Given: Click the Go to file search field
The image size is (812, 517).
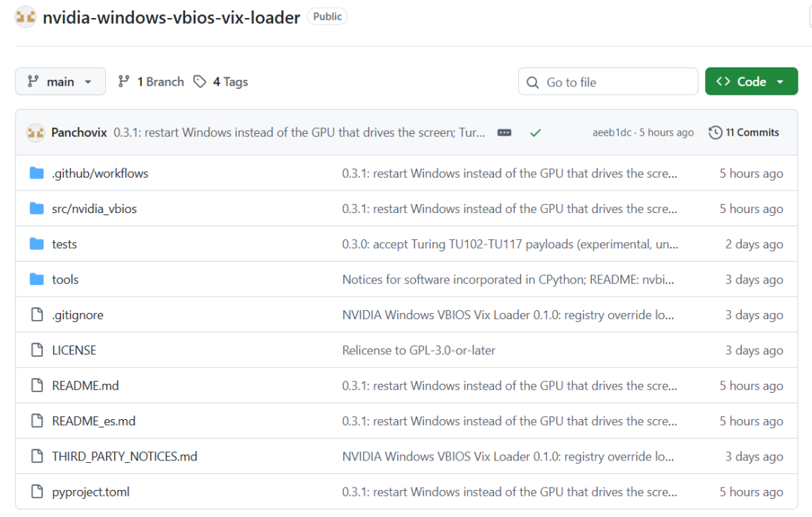Looking at the screenshot, I should (608, 81).
